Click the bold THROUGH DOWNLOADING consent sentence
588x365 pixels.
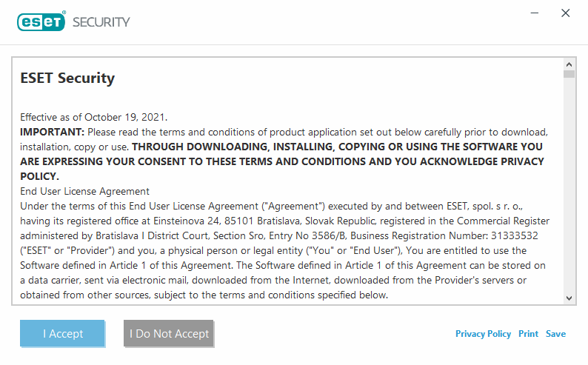(337, 147)
